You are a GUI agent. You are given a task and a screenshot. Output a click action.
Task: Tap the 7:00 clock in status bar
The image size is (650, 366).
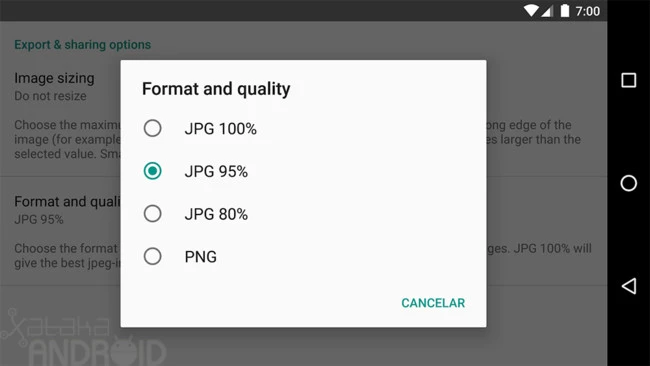click(587, 11)
